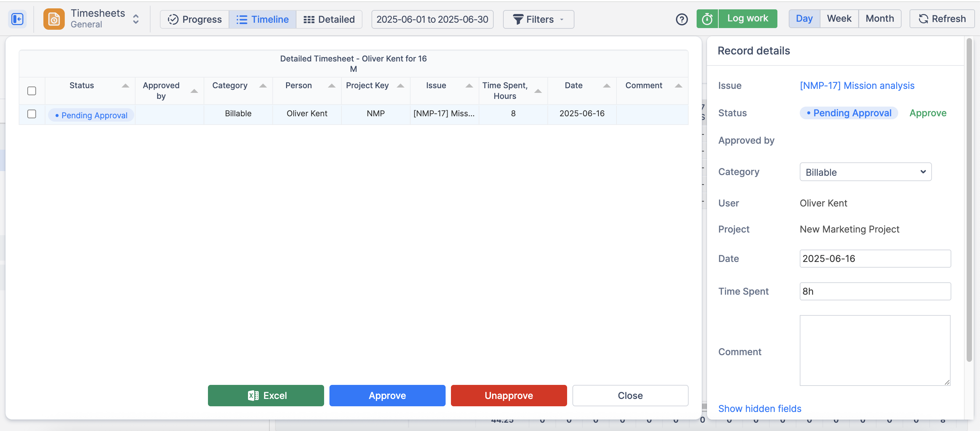Sort by the Date column arrow

[x=606, y=86]
